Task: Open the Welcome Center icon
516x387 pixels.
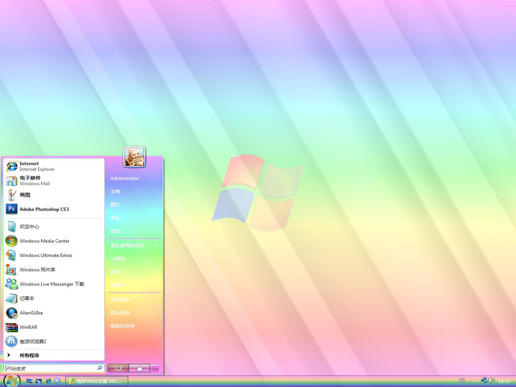Action: [12, 227]
